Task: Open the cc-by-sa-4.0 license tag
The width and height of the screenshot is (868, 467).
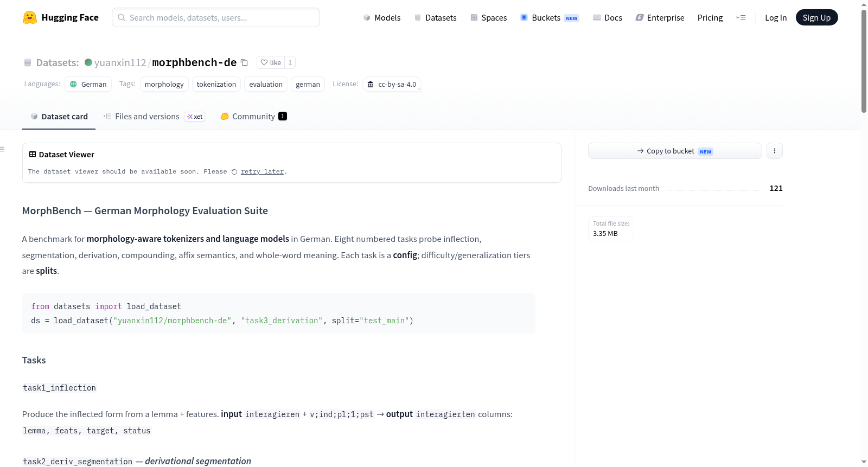Action: tap(392, 84)
